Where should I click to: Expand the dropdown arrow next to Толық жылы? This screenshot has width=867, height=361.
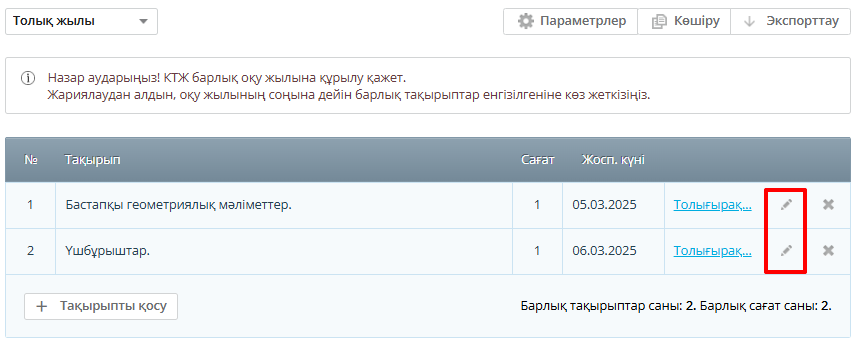pos(143,22)
